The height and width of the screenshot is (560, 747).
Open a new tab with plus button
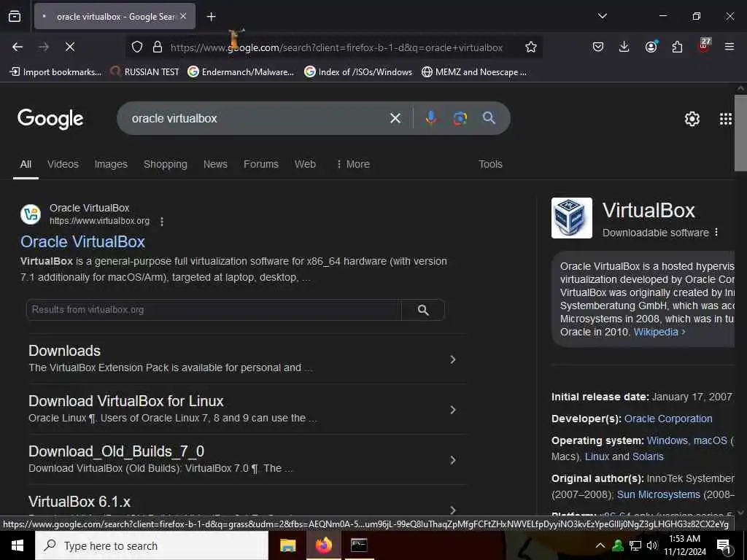pyautogui.click(x=211, y=17)
